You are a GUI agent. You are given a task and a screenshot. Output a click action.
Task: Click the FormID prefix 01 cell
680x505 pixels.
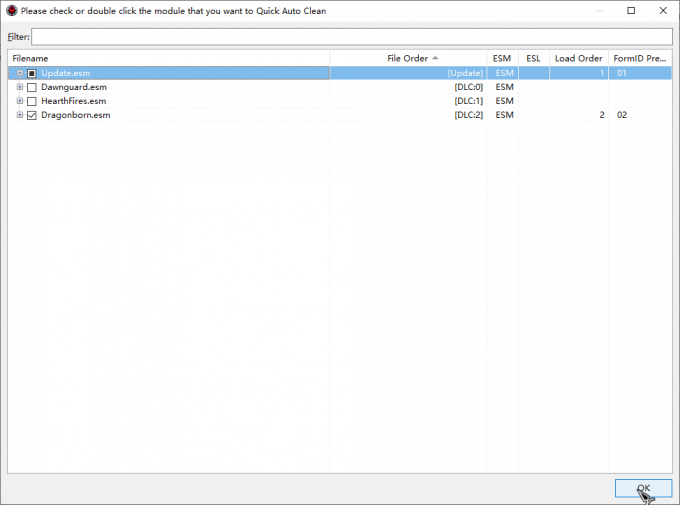click(622, 73)
